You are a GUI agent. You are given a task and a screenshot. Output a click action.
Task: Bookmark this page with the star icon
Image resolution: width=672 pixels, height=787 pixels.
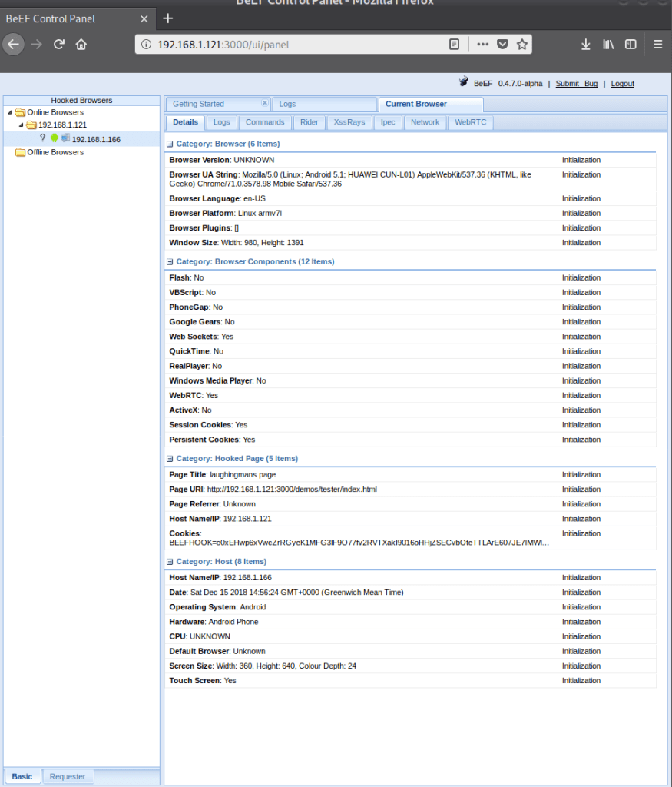point(522,45)
